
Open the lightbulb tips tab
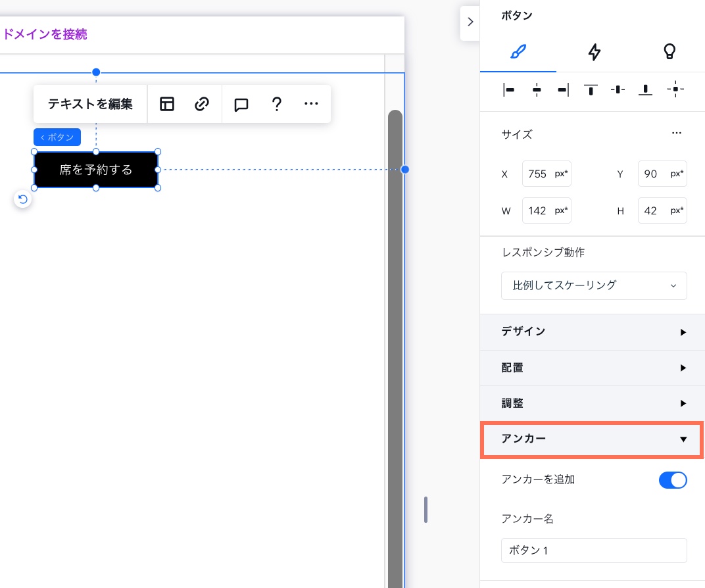pyautogui.click(x=669, y=52)
